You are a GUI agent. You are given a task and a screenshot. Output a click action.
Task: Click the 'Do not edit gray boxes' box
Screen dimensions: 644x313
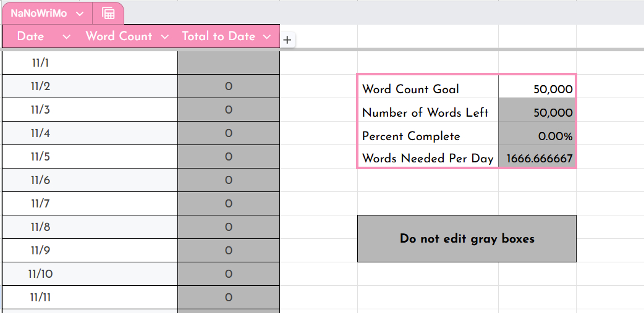pyautogui.click(x=467, y=238)
